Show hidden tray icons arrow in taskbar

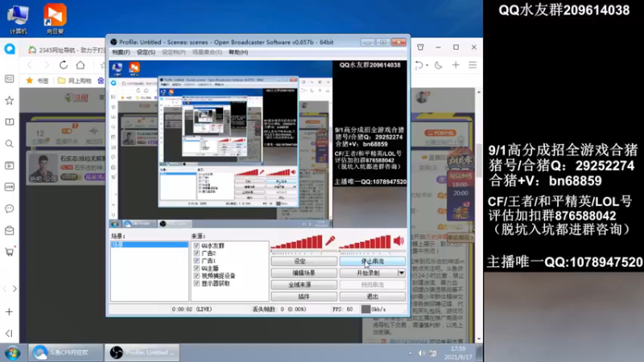(410, 353)
